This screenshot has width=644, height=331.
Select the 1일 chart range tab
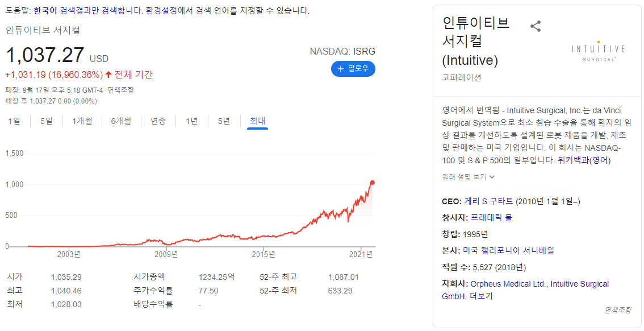pos(14,121)
